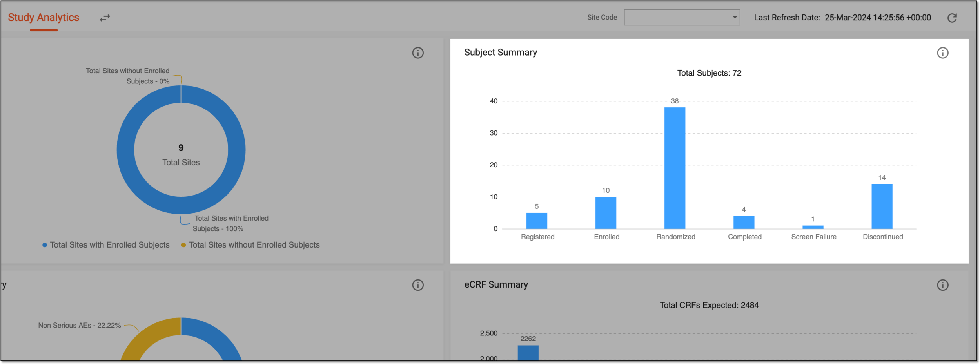The image size is (980, 364).
Task: Click the eCRF Summary heading
Action: [496, 285]
